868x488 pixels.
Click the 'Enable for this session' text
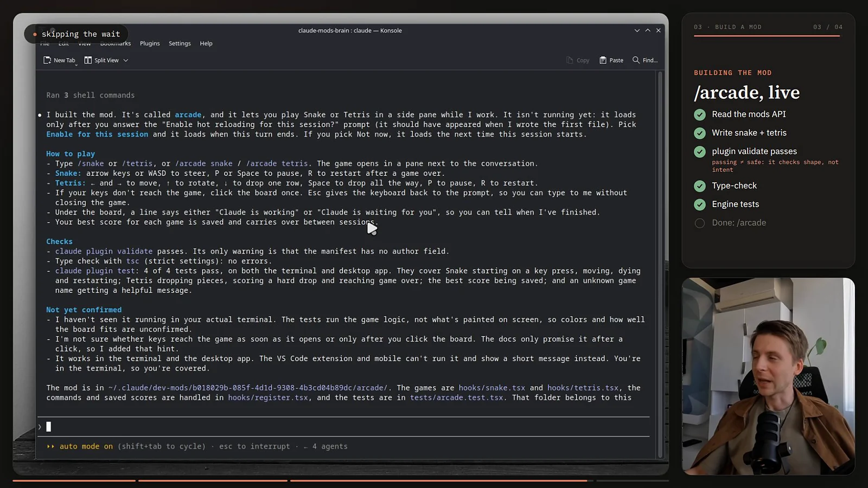[97, 134]
